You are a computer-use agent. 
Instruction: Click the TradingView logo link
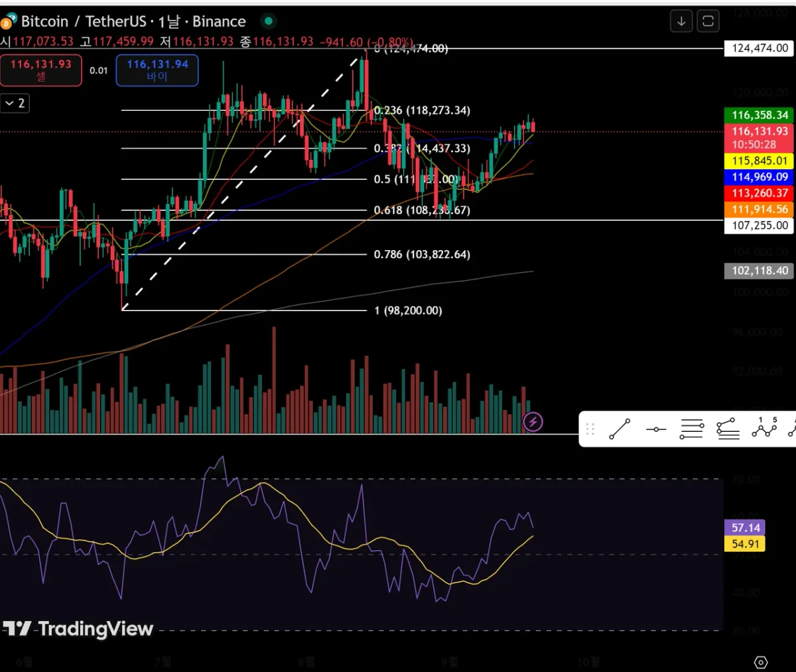78,628
